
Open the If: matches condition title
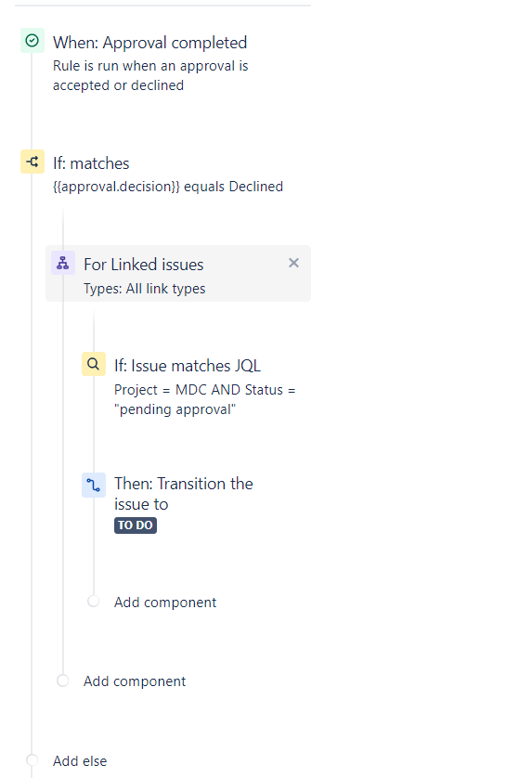click(x=91, y=163)
